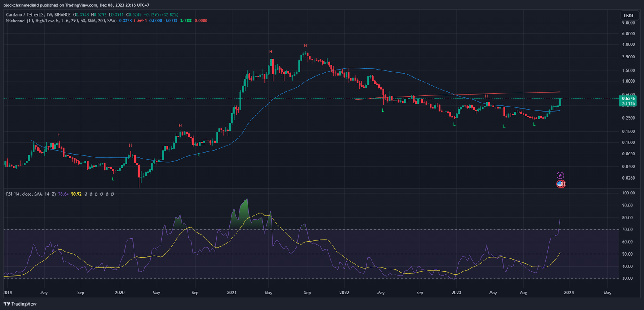The height and width of the screenshot is (310, 644).
Task: Open the USDT currency selector
Action: tap(629, 16)
